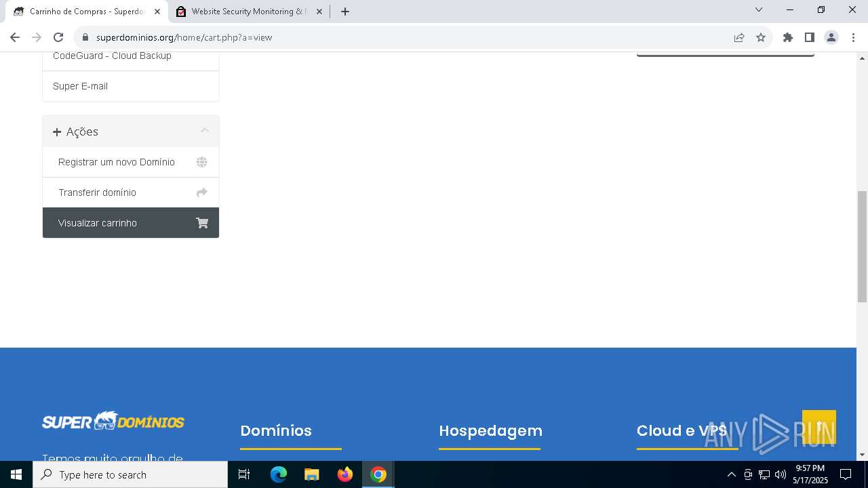
Task: Click the address bar URL
Action: coord(184,37)
